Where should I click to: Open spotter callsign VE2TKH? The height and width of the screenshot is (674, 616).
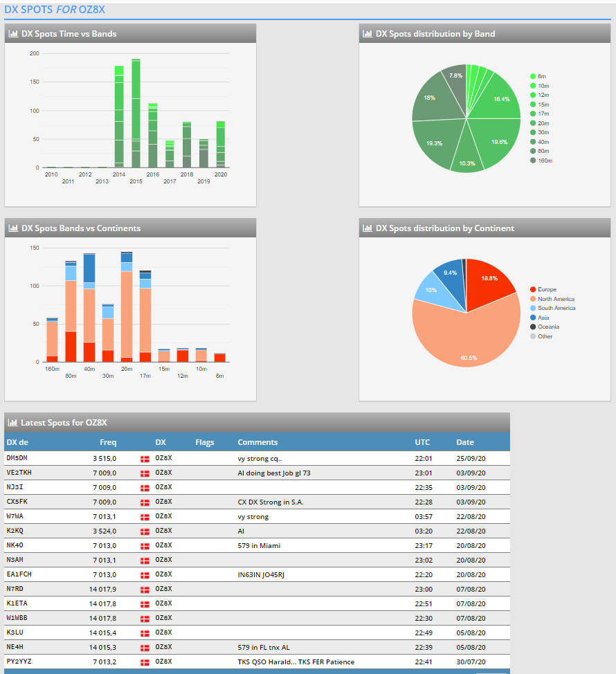click(19, 473)
